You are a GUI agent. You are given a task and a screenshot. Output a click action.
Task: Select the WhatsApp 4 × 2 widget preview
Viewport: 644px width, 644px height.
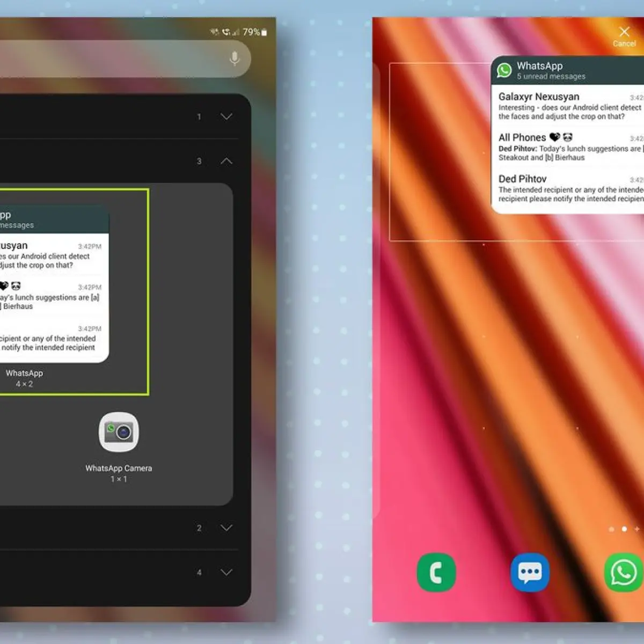pyautogui.click(x=54, y=284)
